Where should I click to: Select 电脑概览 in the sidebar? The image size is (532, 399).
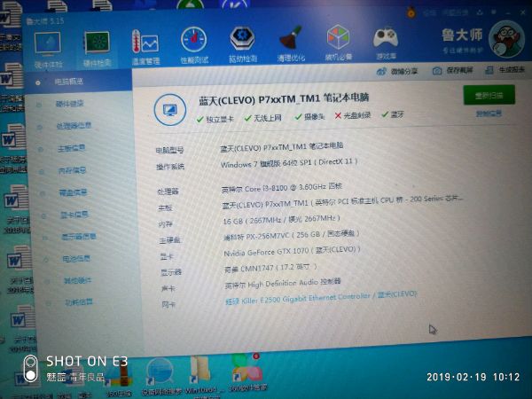tap(78, 82)
